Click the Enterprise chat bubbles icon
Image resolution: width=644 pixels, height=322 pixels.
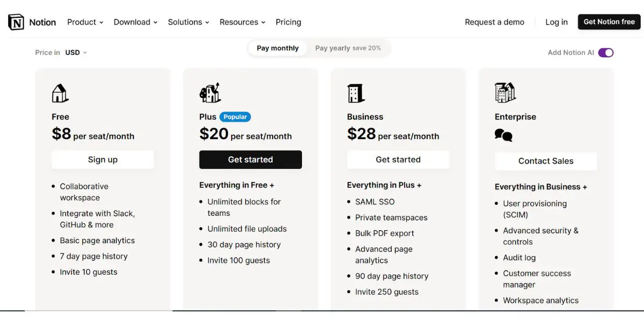pos(503,135)
